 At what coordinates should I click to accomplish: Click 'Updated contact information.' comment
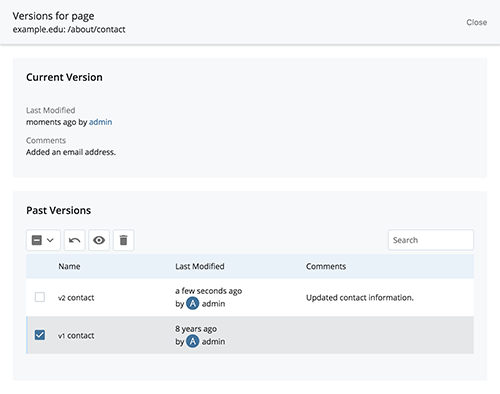(x=360, y=298)
